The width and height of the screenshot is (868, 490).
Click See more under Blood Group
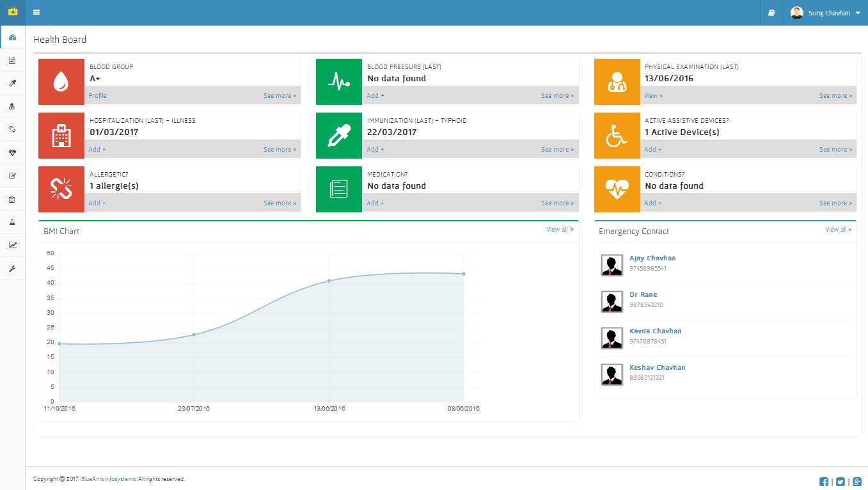tap(280, 96)
